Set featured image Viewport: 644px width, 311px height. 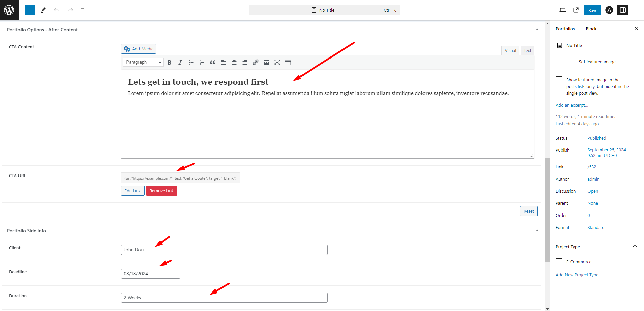pos(597,62)
